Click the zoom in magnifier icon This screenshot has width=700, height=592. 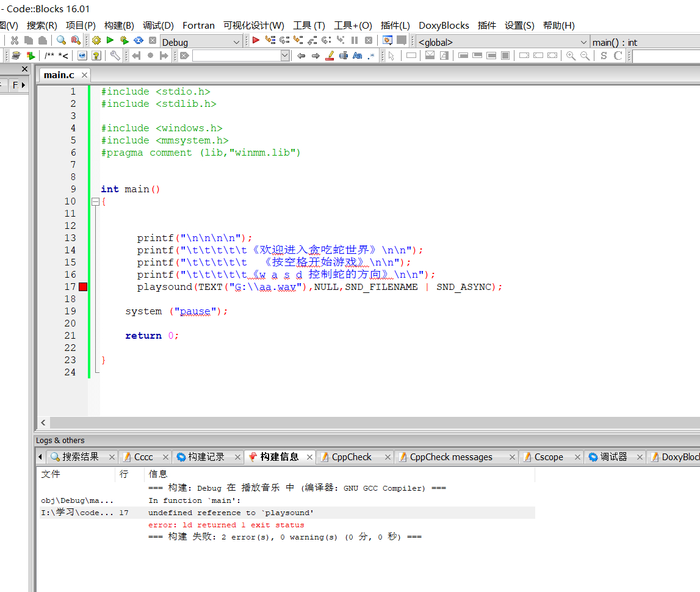tap(571, 56)
